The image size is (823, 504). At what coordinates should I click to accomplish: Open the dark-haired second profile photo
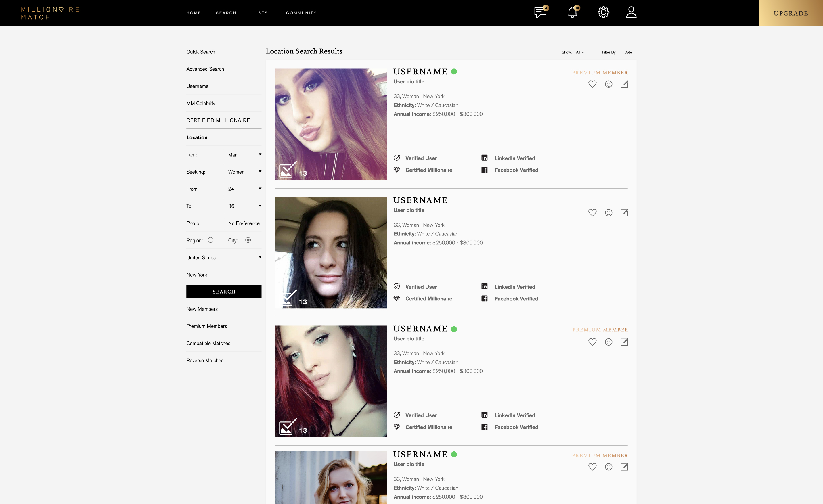click(331, 253)
